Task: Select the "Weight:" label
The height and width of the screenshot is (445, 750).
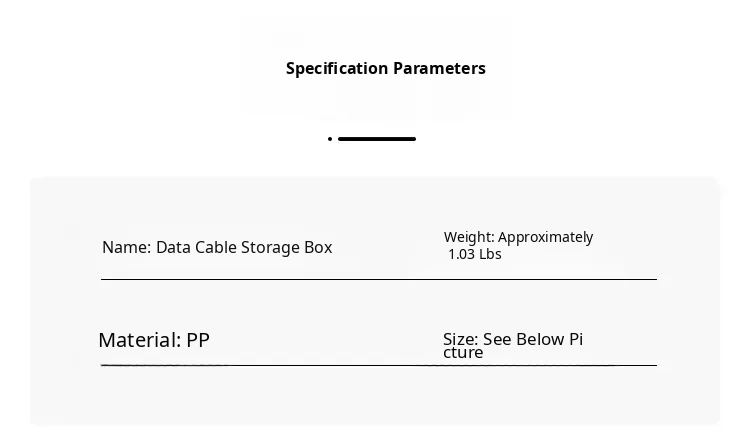Action: [469, 237]
